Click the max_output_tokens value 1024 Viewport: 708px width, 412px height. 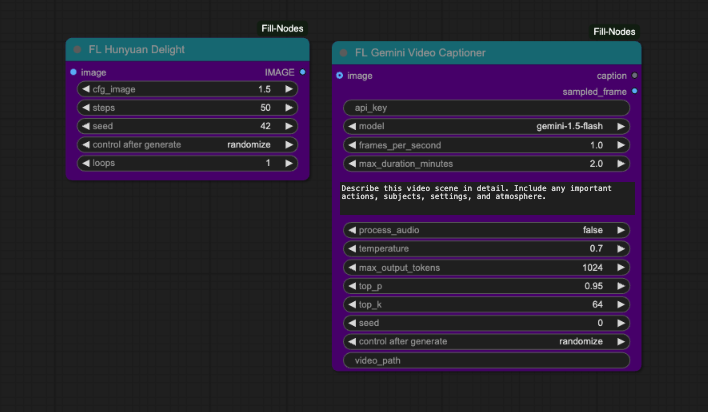click(592, 267)
